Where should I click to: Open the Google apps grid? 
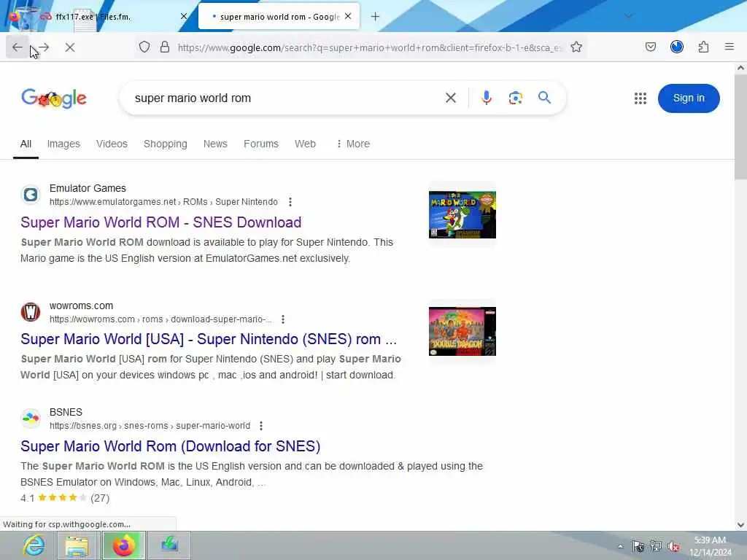640,98
